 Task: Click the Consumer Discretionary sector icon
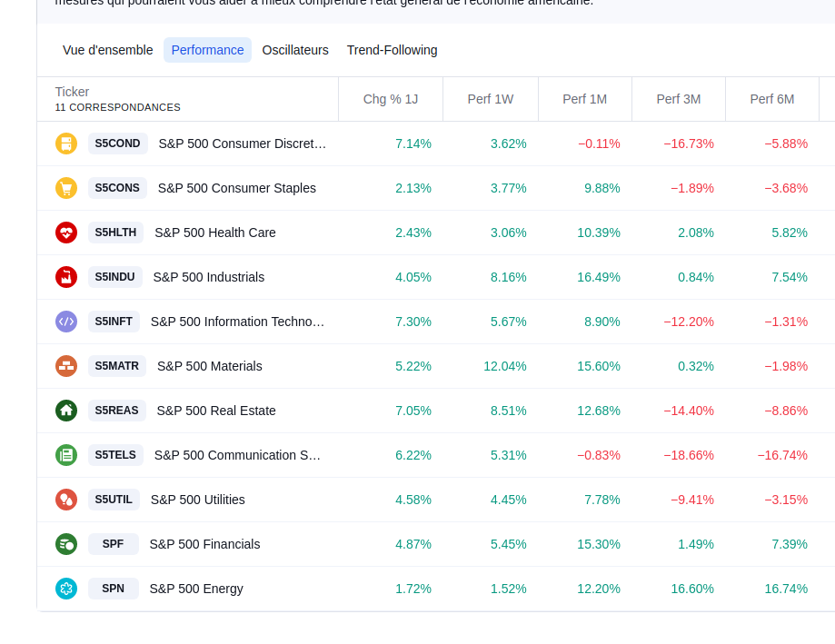(66, 144)
